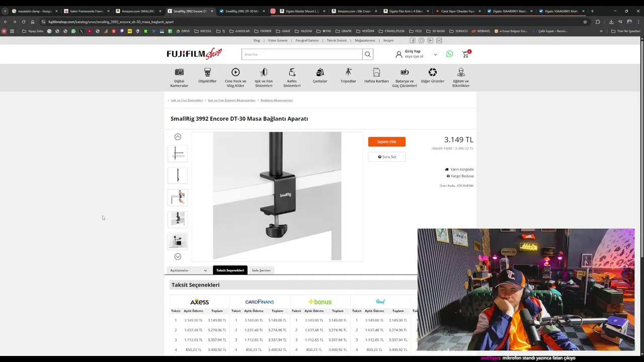Open the Blog link
644x362 pixels.
point(257,40)
